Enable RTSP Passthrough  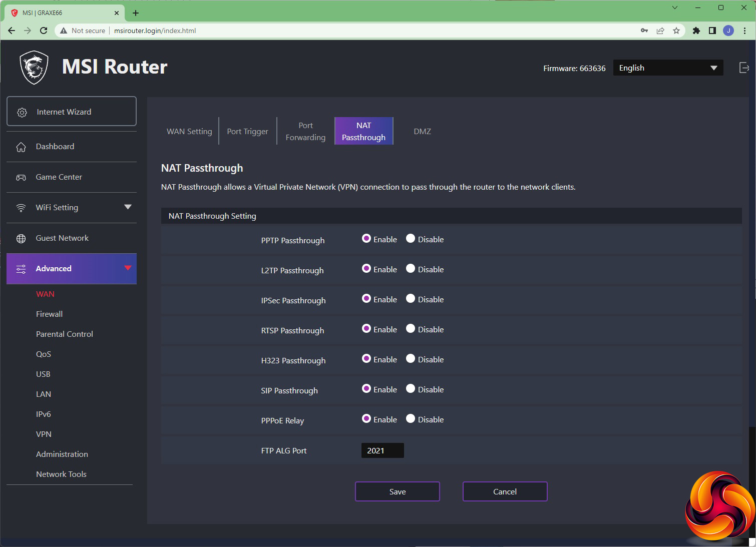(x=366, y=329)
